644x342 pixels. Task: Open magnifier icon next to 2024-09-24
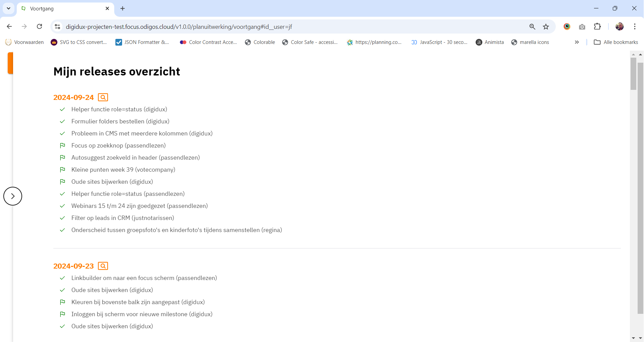tap(103, 97)
